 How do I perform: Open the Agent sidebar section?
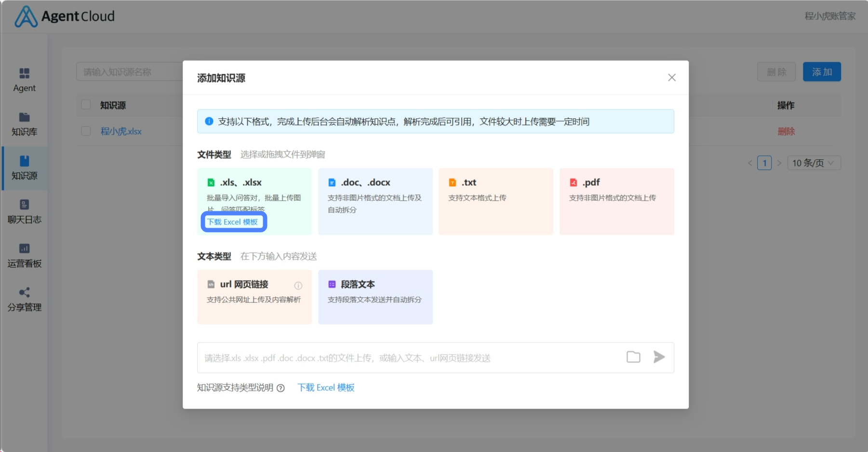24,80
